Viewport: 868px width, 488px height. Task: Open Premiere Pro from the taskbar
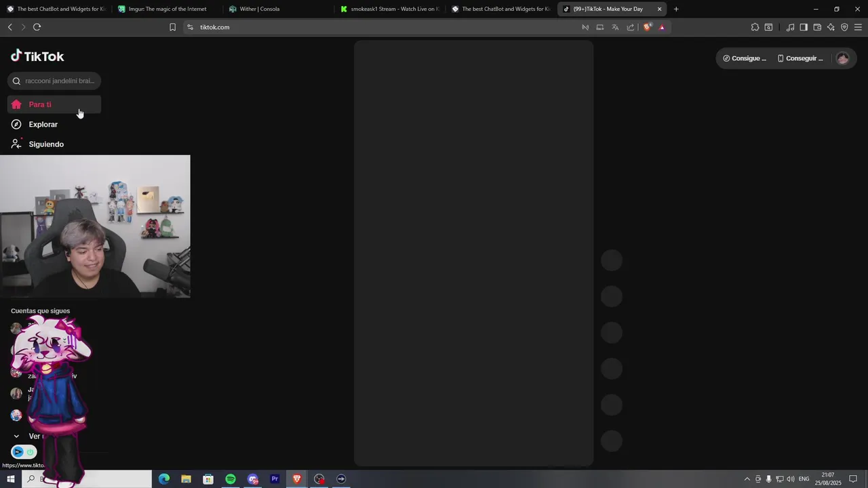pos(275,479)
